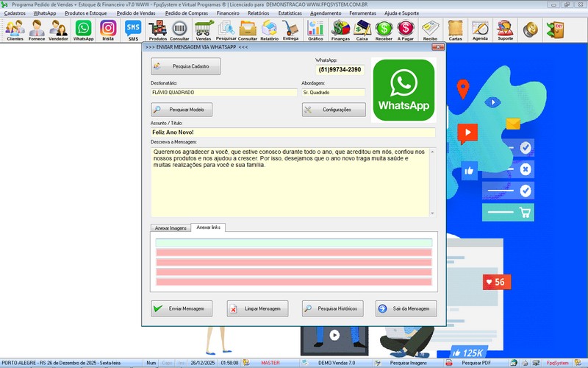Viewport: 588px width, 368px height.
Task: Open the Suporte icon
Action: point(505,30)
